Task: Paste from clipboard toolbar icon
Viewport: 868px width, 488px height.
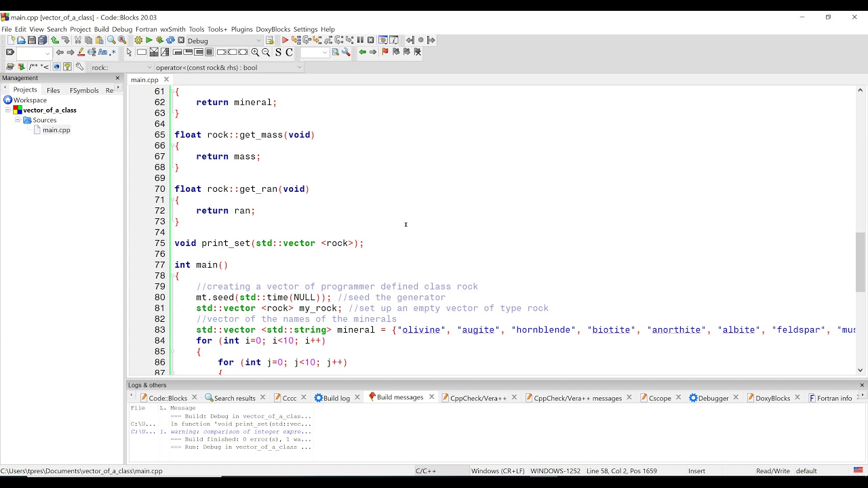Action: point(99,40)
